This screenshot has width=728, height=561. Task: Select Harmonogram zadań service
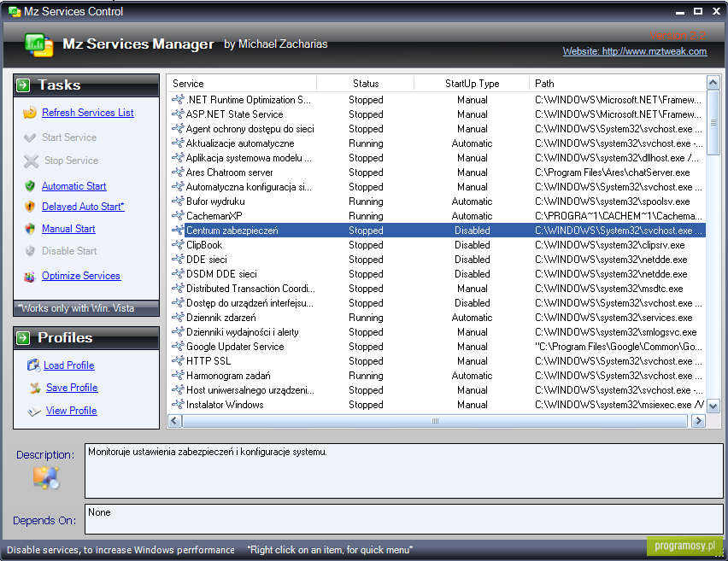437,376
